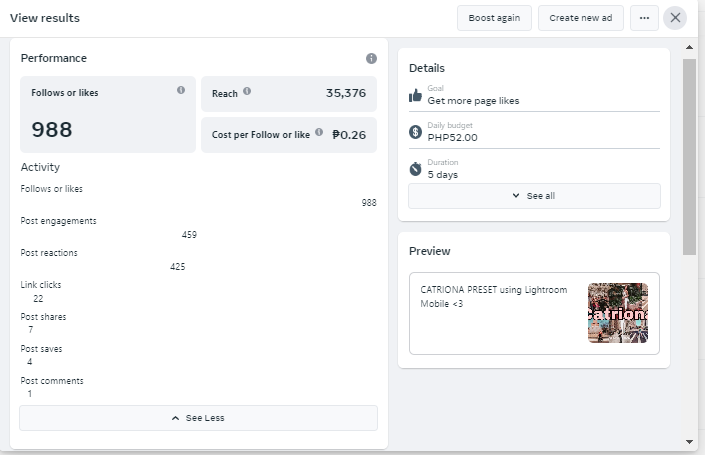Click the info icon next to Reach
The image size is (705, 455).
(x=247, y=92)
